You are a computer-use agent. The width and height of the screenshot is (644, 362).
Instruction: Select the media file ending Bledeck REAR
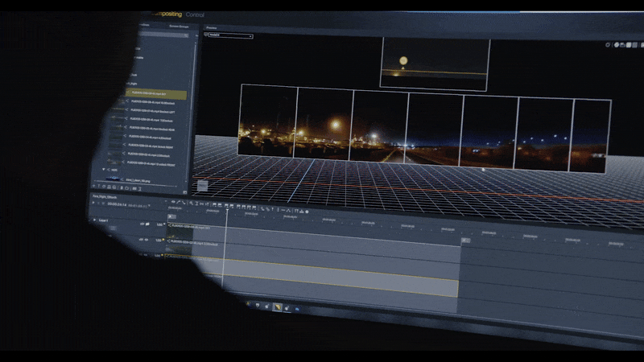[x=152, y=129]
